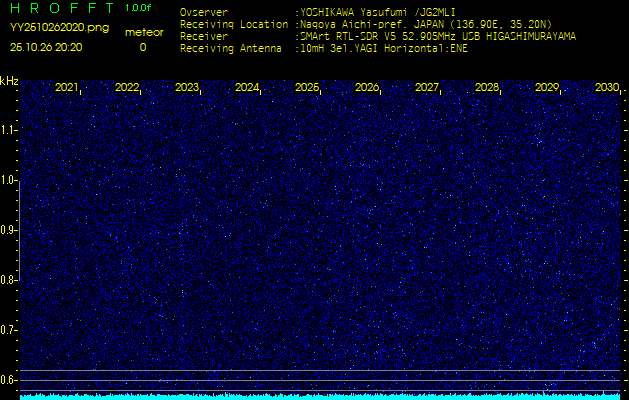Click the 25.10.26 20:20 timestamp
The height and width of the screenshot is (400, 629).
[x=46, y=47]
